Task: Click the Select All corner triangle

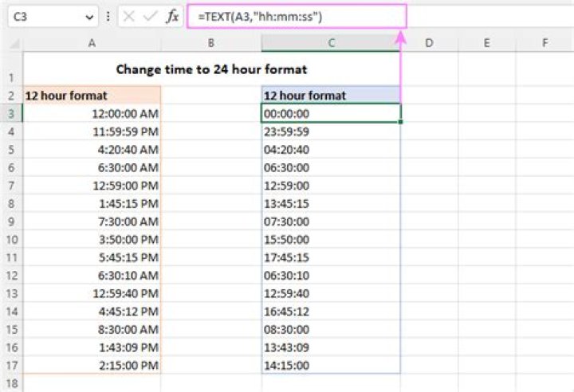Action: coord(11,41)
